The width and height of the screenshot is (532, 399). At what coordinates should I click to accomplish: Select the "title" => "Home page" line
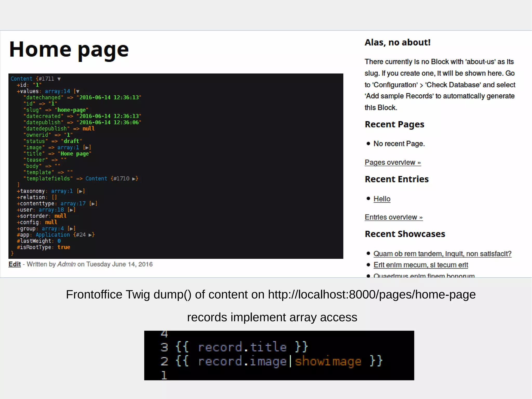(x=57, y=154)
